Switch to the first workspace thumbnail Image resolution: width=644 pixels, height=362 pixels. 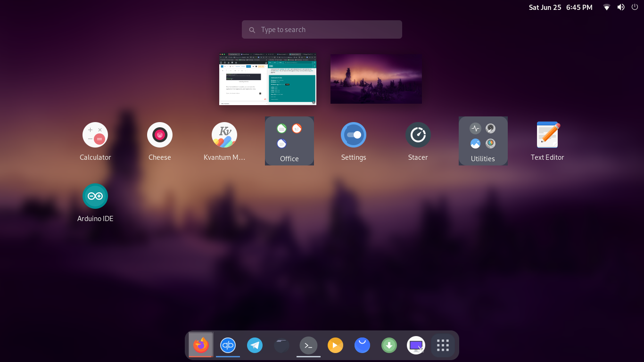268,79
